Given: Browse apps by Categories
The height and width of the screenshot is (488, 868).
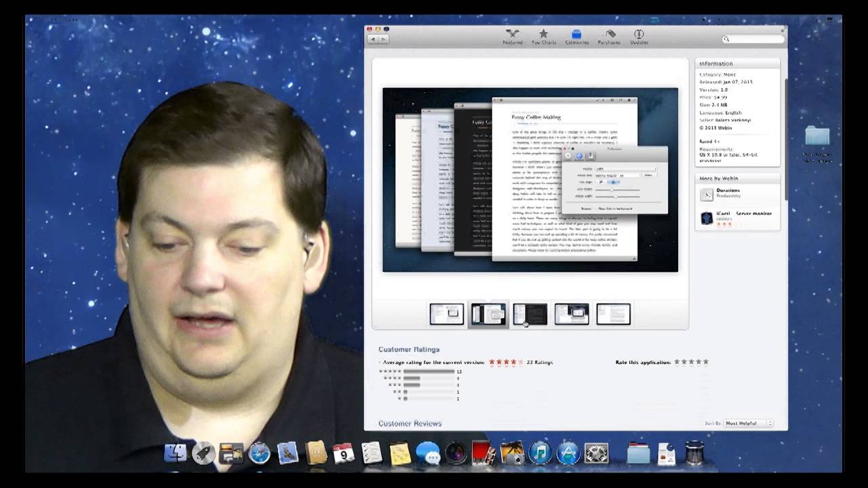Looking at the screenshot, I should tap(576, 35).
